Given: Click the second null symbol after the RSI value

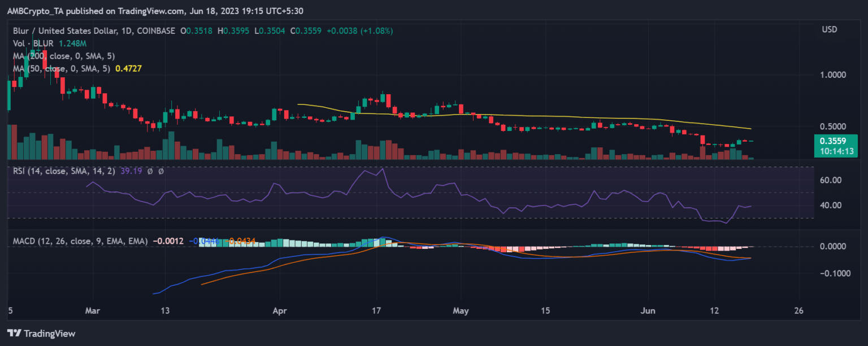Looking at the screenshot, I should [x=161, y=170].
